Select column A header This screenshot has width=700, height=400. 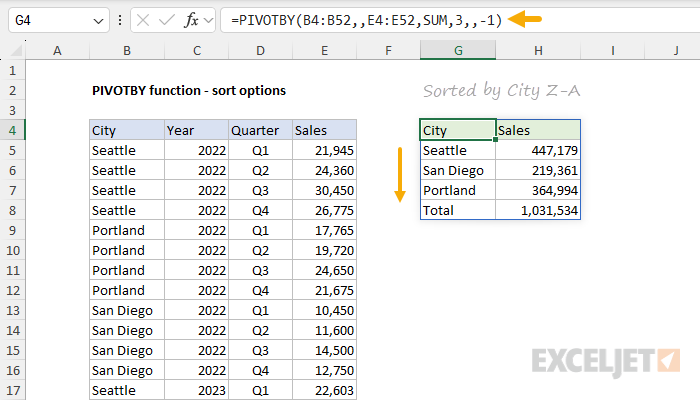click(57, 50)
